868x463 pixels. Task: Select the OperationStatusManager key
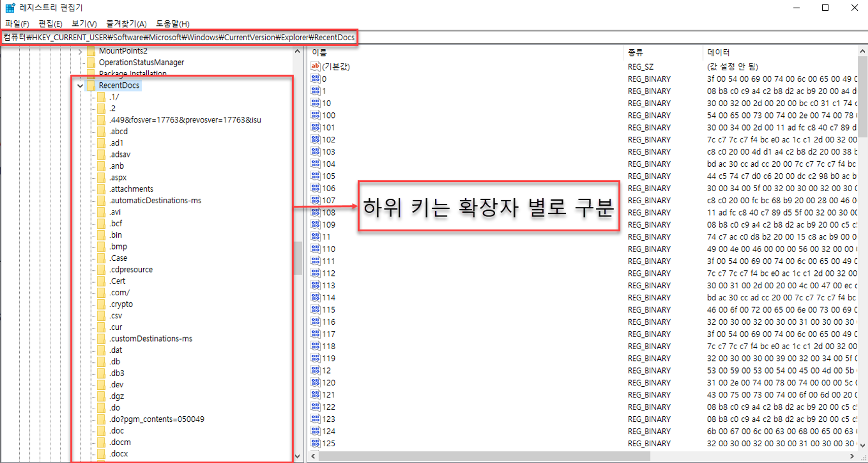[141, 63]
